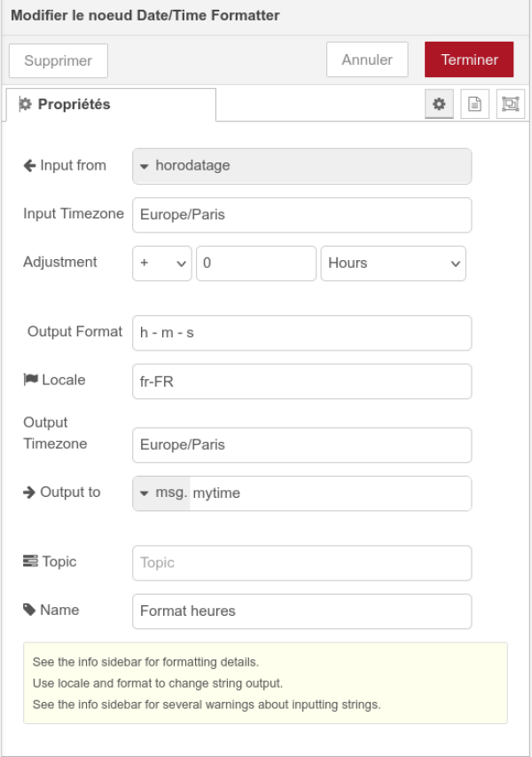532x757 pixels.
Task: Click the Topic bars icon
Action: (30, 562)
